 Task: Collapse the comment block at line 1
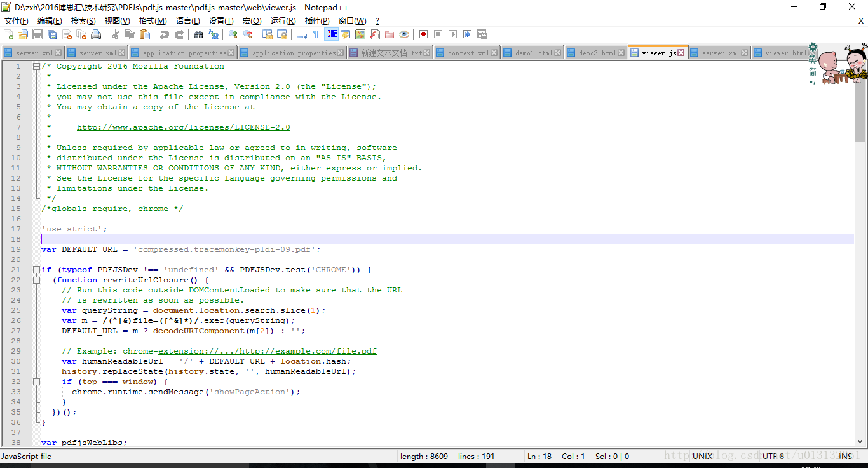click(36, 66)
